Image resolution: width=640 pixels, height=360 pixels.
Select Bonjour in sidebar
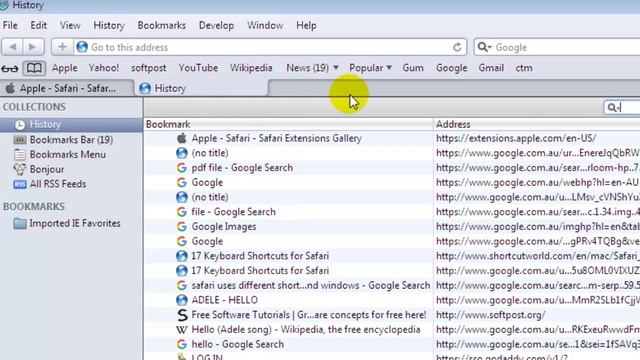coord(71,169)
